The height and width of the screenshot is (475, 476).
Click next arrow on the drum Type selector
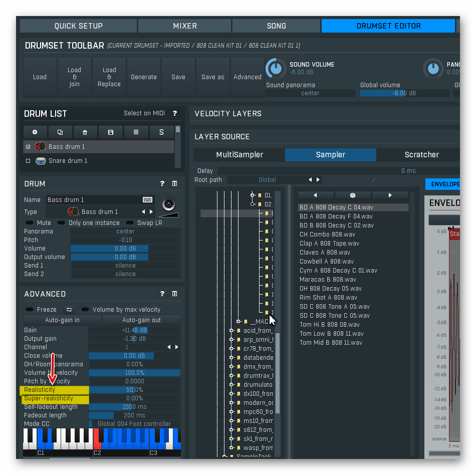coord(151,212)
